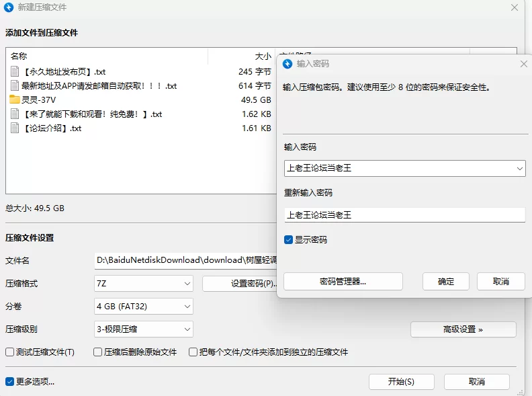Click the 设置密码(P)... button
The width and height of the screenshot is (532, 396).
tap(240, 284)
